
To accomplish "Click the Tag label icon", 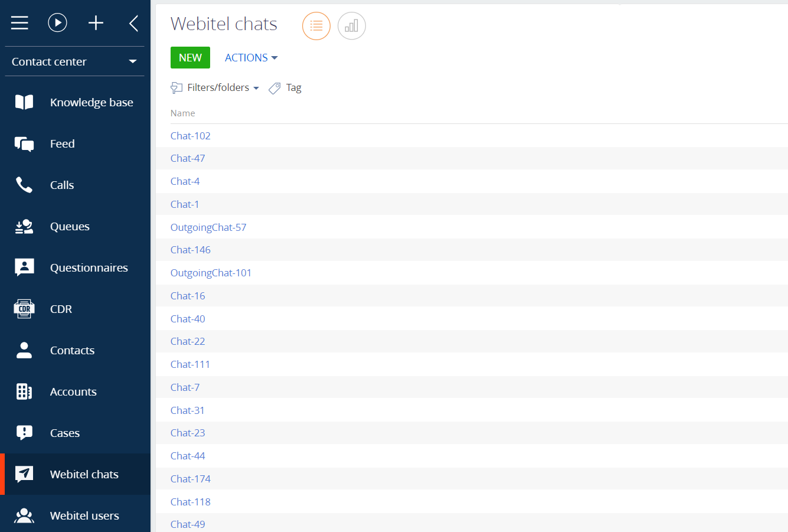I will click(x=274, y=88).
